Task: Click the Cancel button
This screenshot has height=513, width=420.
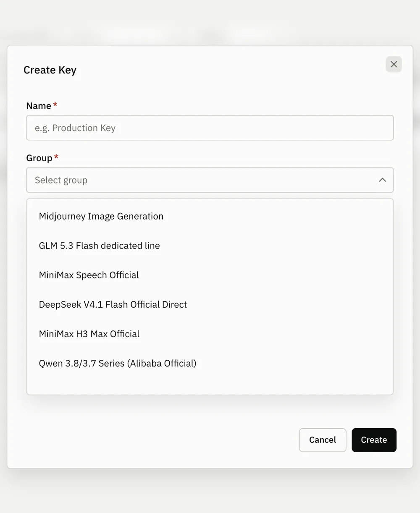Action: pyautogui.click(x=323, y=440)
